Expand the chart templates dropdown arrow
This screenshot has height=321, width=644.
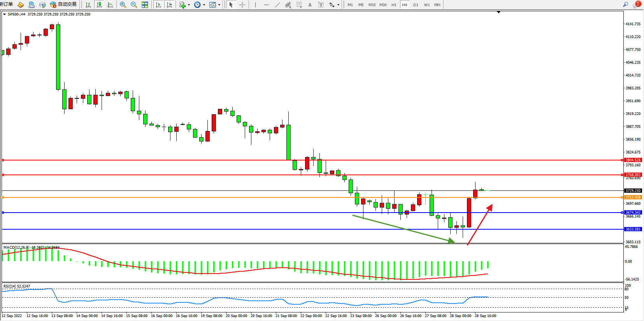click(219, 5)
